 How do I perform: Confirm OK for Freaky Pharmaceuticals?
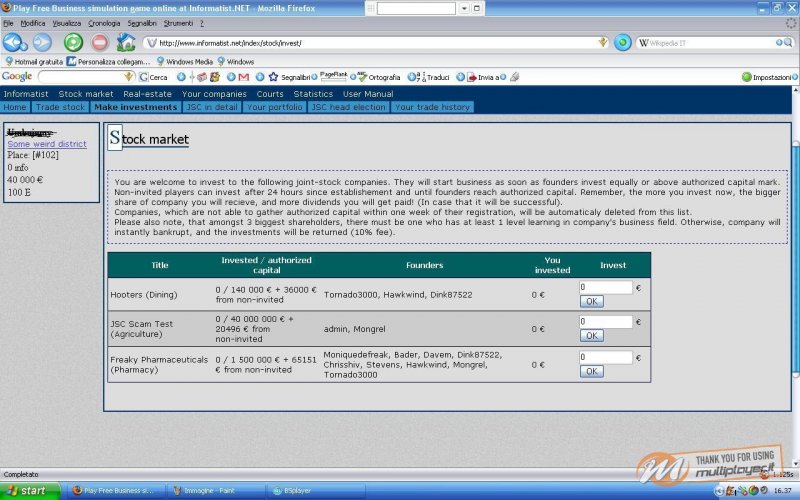pos(592,371)
